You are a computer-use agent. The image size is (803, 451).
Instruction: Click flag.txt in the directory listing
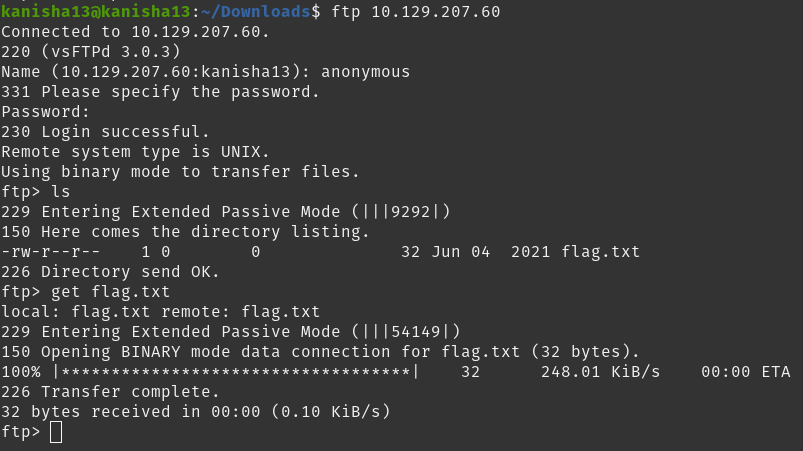pos(600,252)
